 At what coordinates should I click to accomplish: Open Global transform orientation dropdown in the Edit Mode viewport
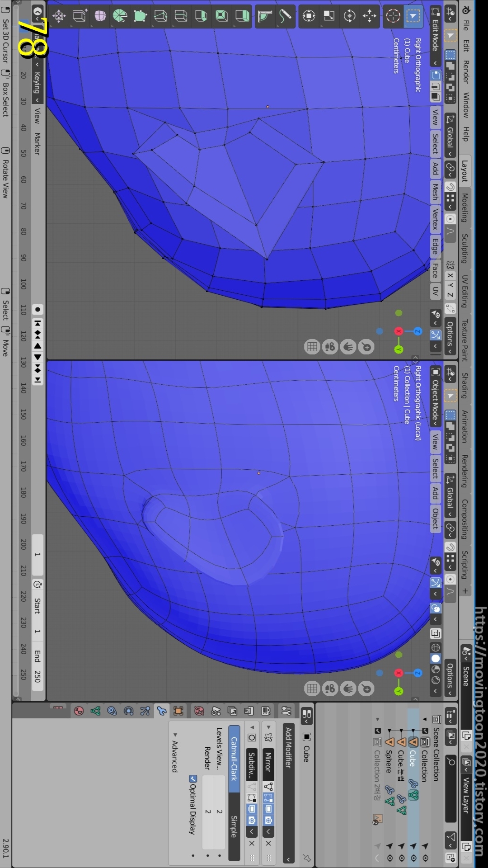450,134
